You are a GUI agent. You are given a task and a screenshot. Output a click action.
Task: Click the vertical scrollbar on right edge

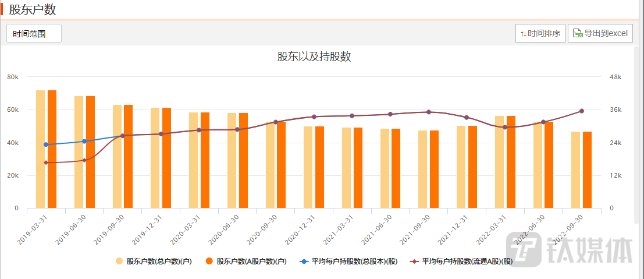[638, 136]
